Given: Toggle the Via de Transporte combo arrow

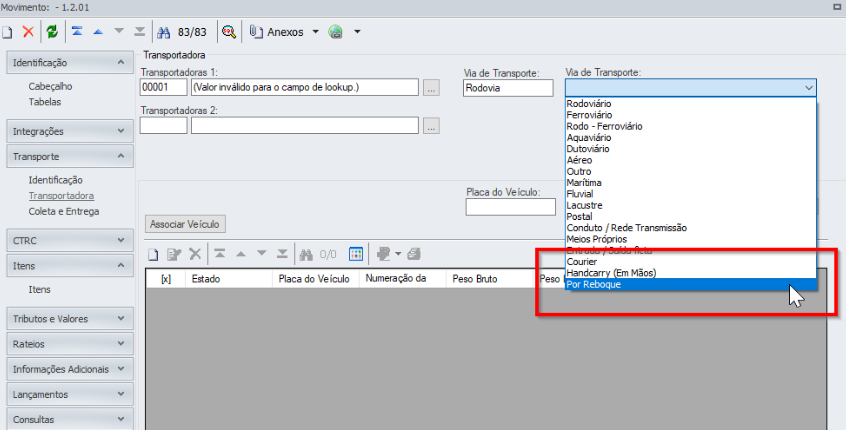Looking at the screenshot, I should coord(808,87).
